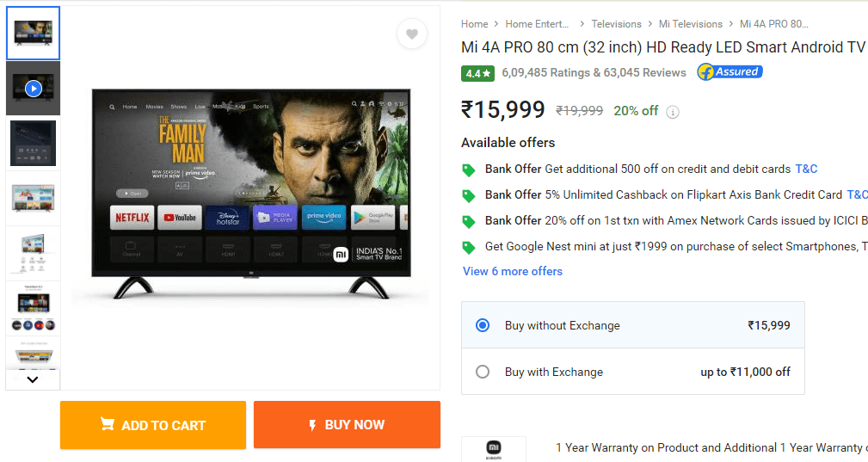
Task: Click the BUY NOW button
Action: tap(347, 425)
